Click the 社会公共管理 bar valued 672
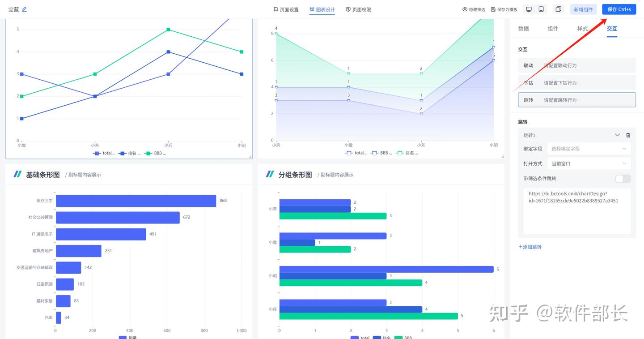Screen dimensions: 644x339 pos(118,218)
